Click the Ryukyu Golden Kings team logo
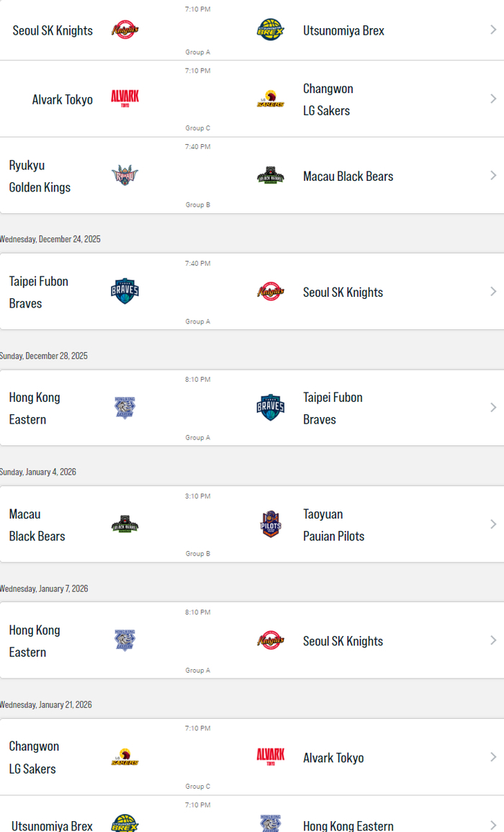504x832 pixels. [x=125, y=175]
